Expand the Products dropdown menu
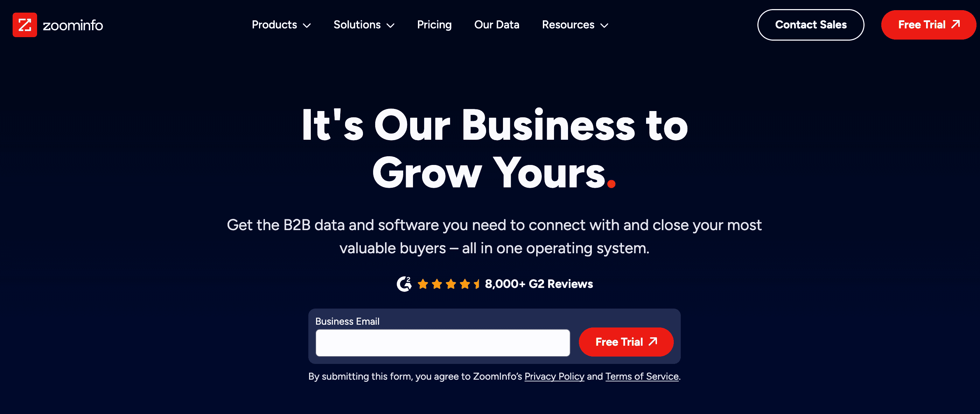The image size is (980, 414). (x=280, y=25)
